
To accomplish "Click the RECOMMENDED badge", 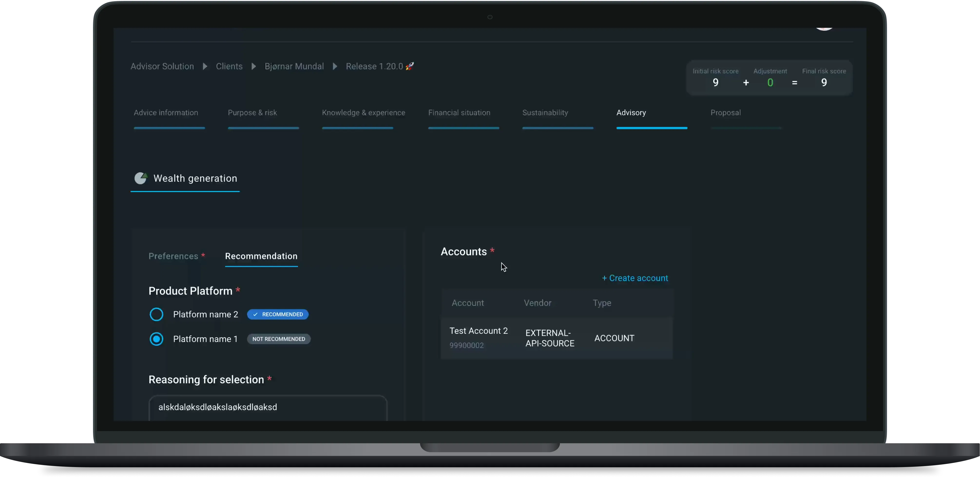I will 278,315.
